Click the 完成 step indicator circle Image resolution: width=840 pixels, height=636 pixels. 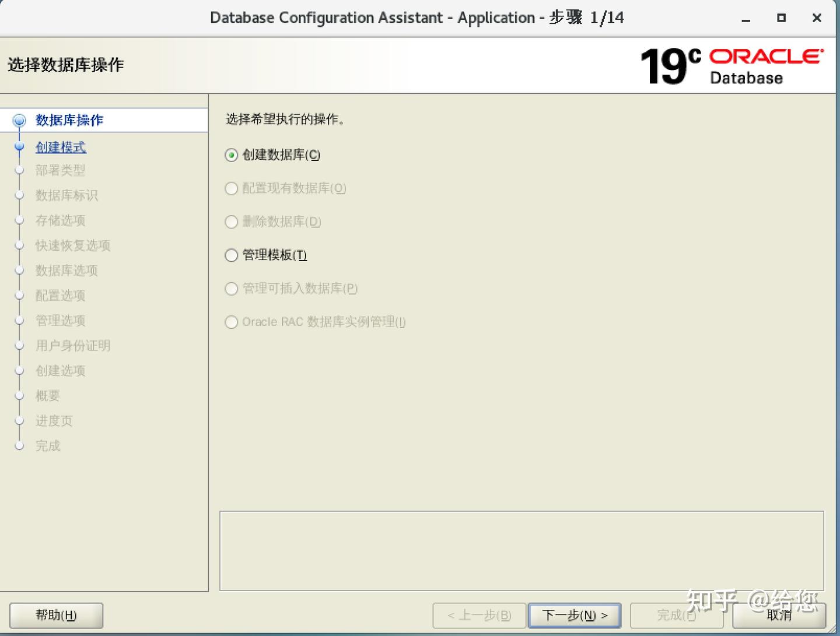19,445
